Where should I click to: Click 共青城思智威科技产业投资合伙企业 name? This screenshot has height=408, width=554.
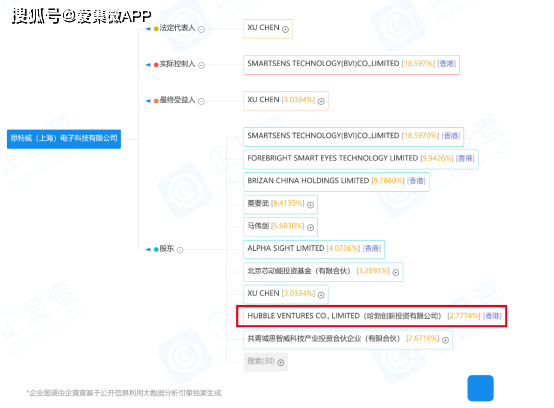[324, 339]
